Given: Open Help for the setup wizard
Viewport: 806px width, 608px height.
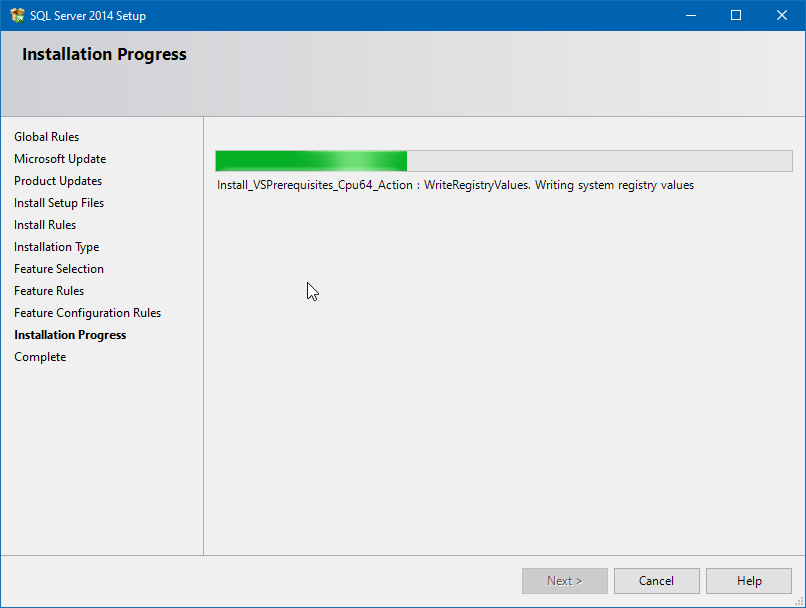Looking at the screenshot, I should click(x=748, y=580).
